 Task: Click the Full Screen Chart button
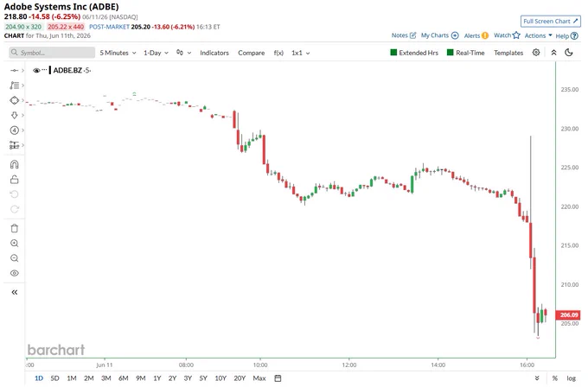[x=551, y=22]
